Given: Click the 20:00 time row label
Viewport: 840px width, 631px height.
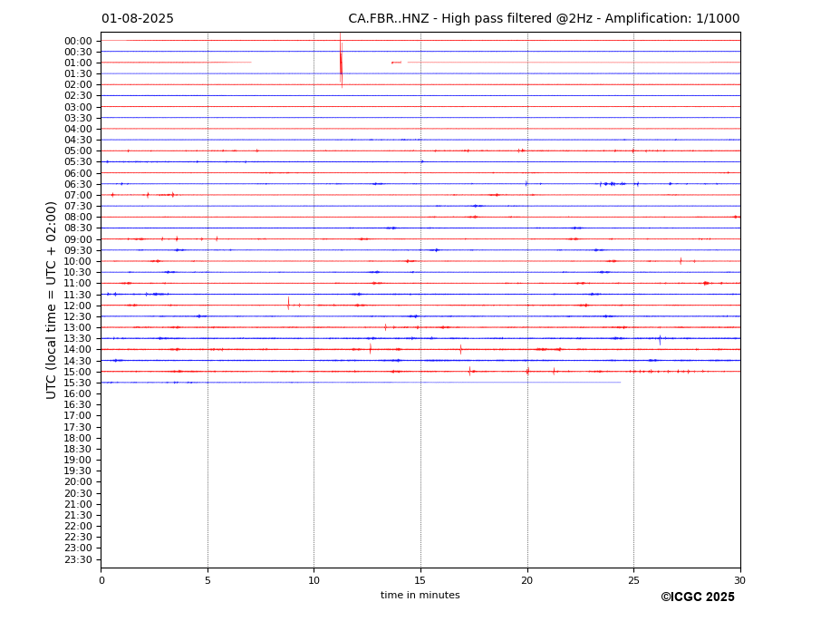Looking at the screenshot, I should coord(78,482).
